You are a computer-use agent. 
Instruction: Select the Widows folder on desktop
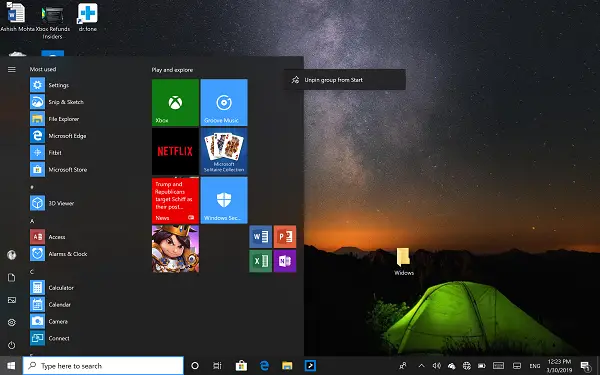(x=404, y=261)
